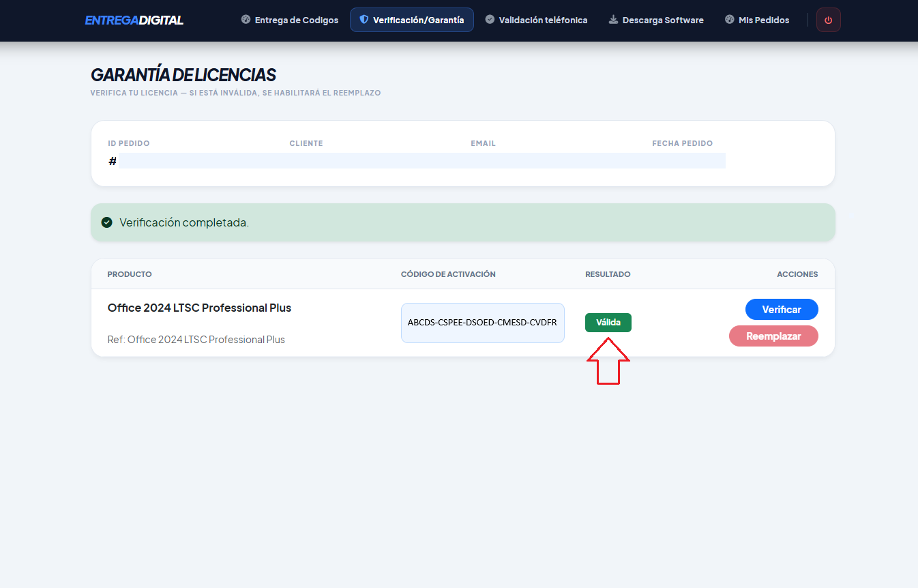Click the 'Verificación completada.' message
Screen dimensions: 918x588
point(184,222)
